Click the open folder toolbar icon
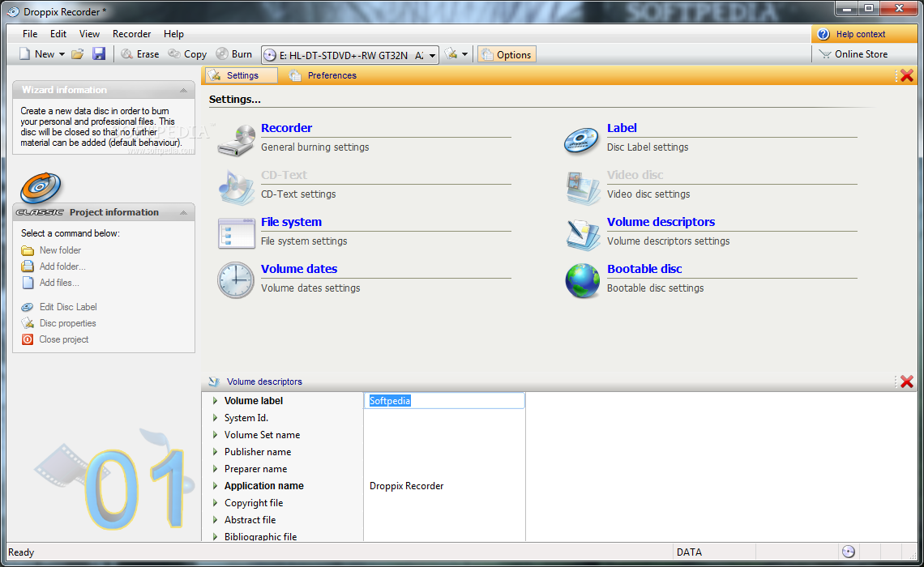924x567 pixels. (x=77, y=54)
